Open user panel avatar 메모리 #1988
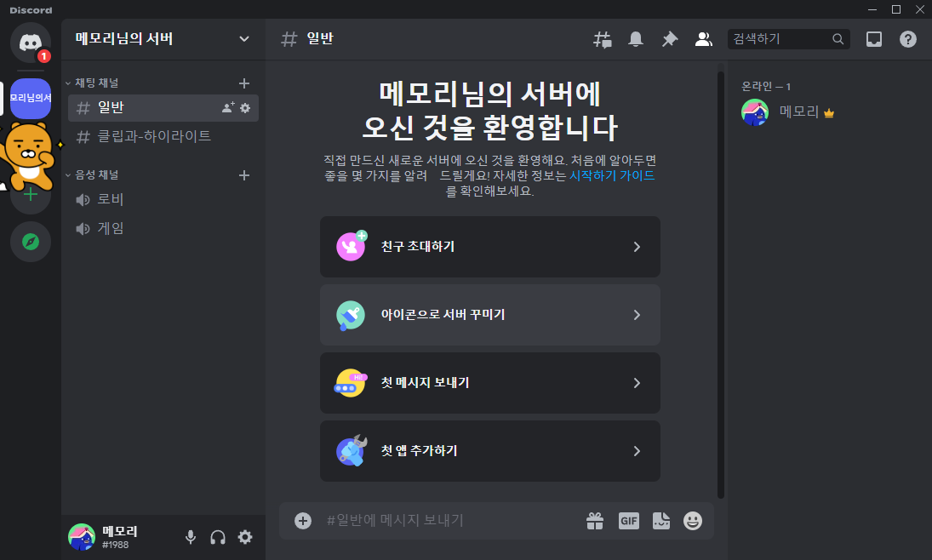The width and height of the screenshot is (932, 560). [82, 537]
